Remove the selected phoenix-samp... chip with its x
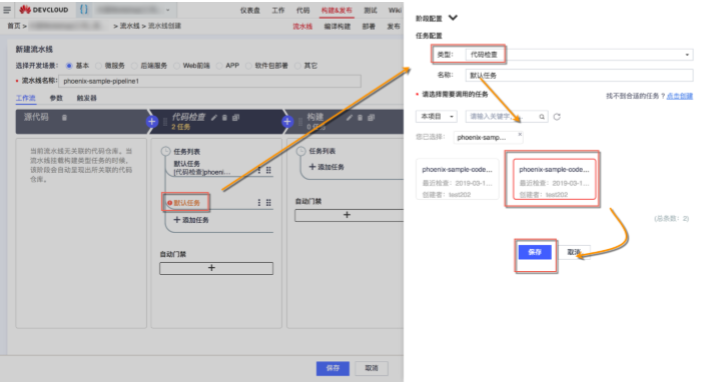Screen dimensions: 701x387 click(519, 134)
